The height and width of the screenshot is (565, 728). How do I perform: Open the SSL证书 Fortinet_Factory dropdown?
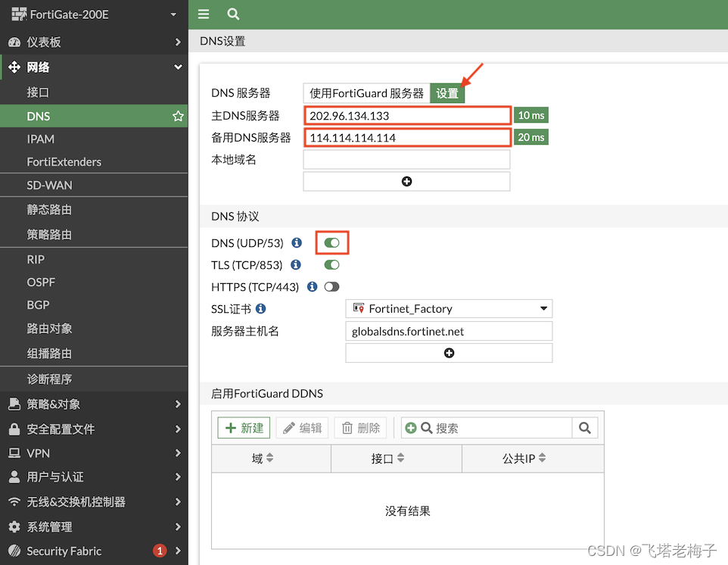point(449,308)
